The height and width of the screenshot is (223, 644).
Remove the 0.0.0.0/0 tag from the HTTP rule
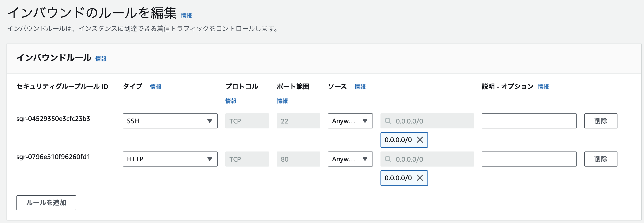tap(420, 178)
